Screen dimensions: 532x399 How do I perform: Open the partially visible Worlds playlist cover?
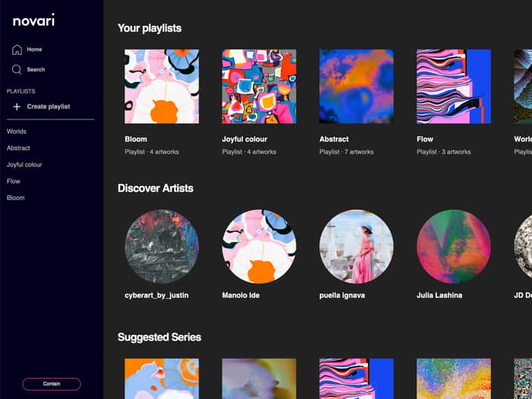[523, 87]
